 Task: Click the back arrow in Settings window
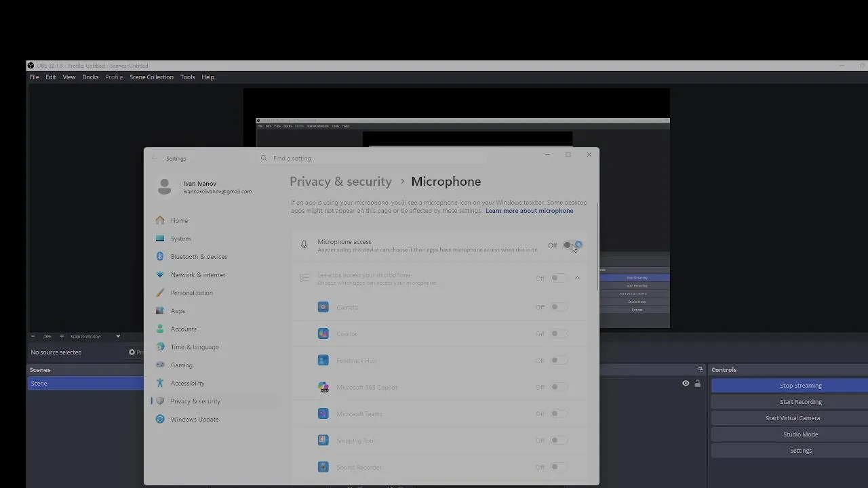tap(154, 158)
